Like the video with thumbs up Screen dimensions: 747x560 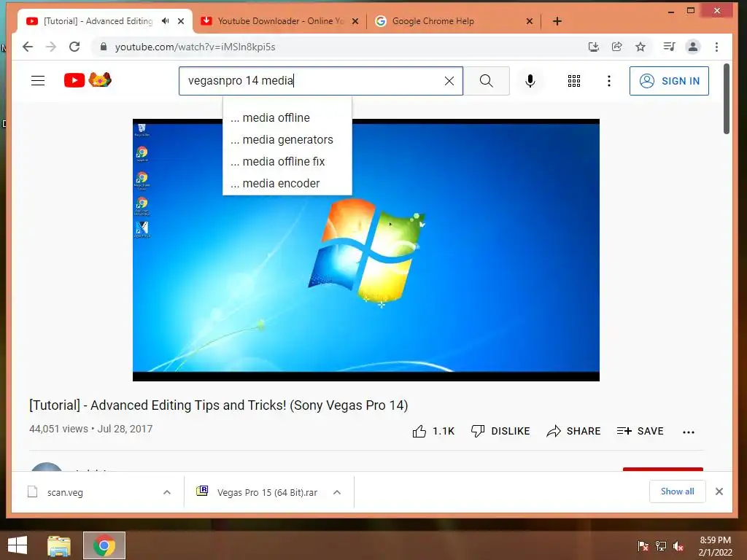click(433, 431)
